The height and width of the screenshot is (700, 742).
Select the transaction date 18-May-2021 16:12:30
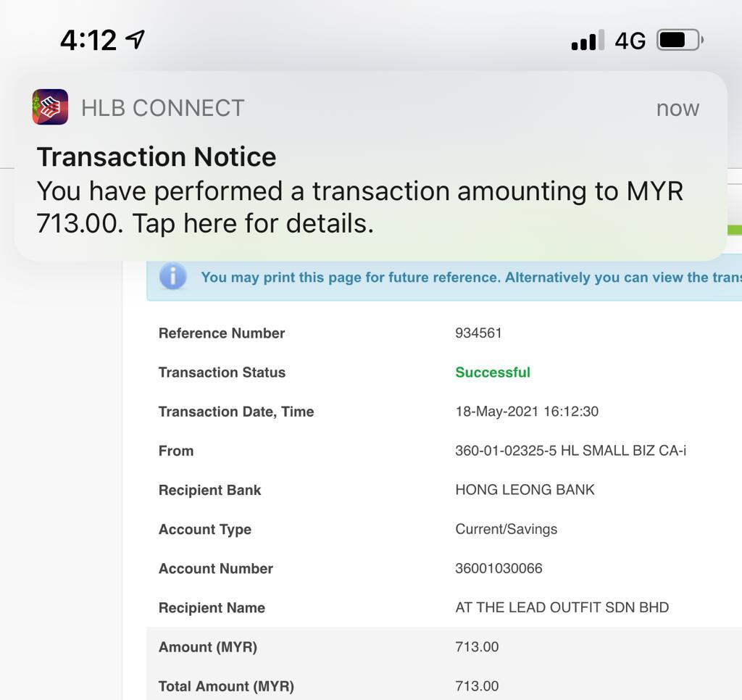527,412
